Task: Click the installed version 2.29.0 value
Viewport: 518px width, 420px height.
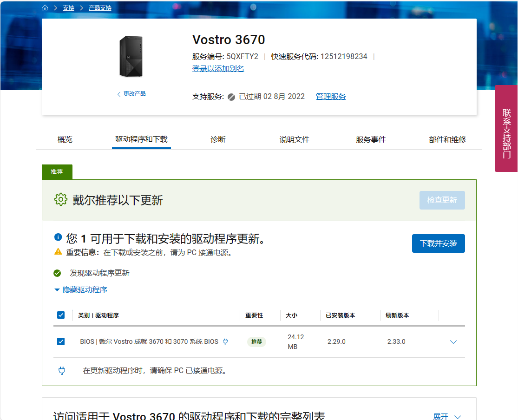Action: [336, 341]
